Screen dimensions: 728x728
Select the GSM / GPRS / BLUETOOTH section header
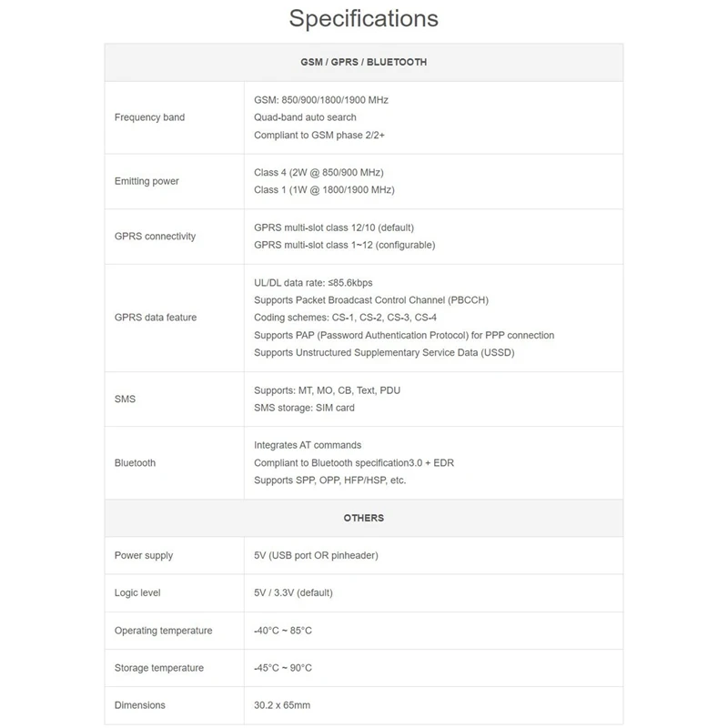[363, 63]
